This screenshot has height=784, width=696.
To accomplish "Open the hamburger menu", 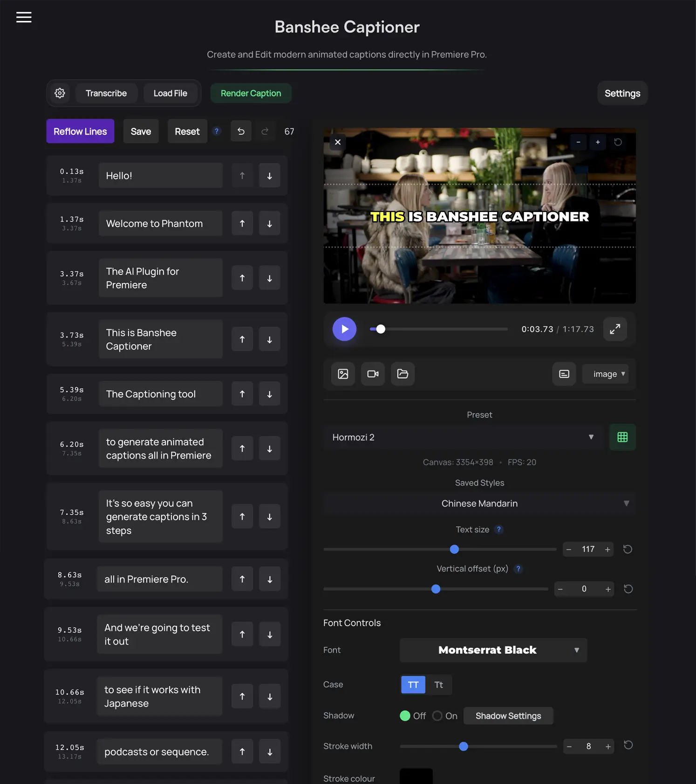I will (x=24, y=17).
